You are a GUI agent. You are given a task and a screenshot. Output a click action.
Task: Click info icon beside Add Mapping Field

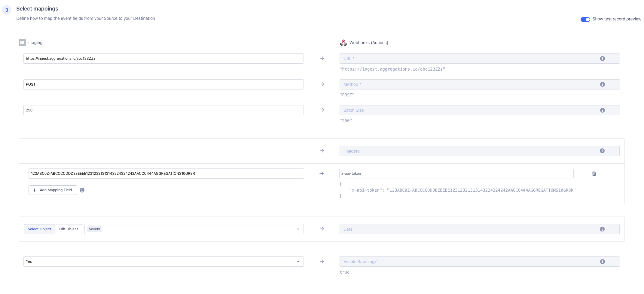82,190
